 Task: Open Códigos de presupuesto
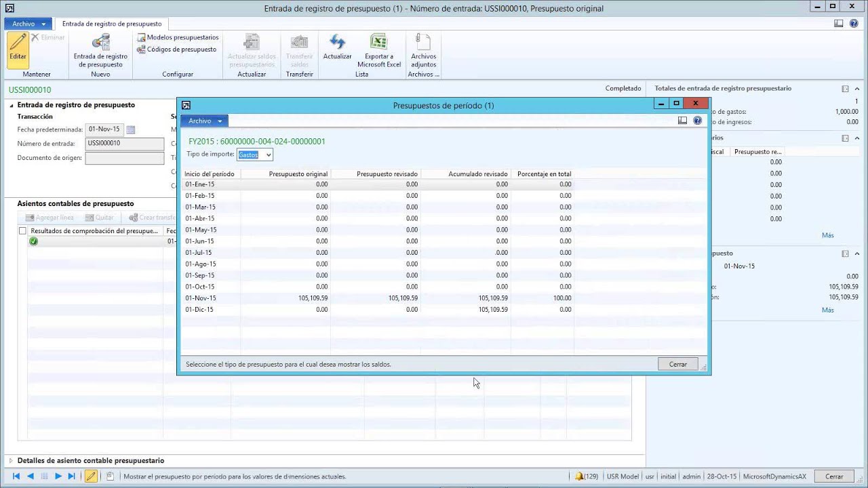pos(176,49)
